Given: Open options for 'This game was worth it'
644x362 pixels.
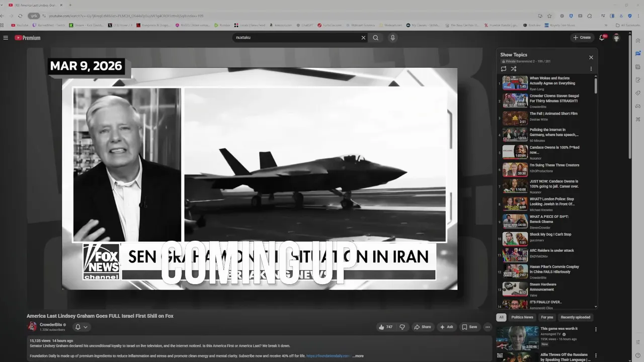Looking at the screenshot, I should tap(596, 330).
